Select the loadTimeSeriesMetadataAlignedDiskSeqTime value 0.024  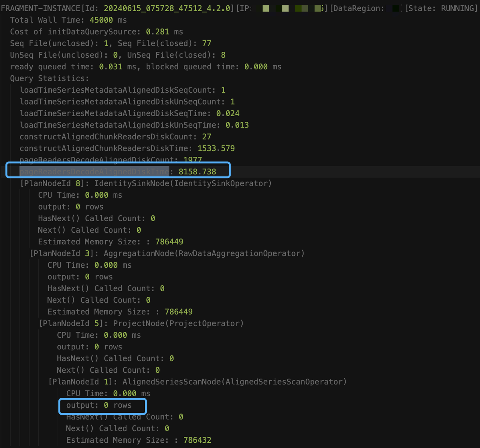tap(228, 113)
